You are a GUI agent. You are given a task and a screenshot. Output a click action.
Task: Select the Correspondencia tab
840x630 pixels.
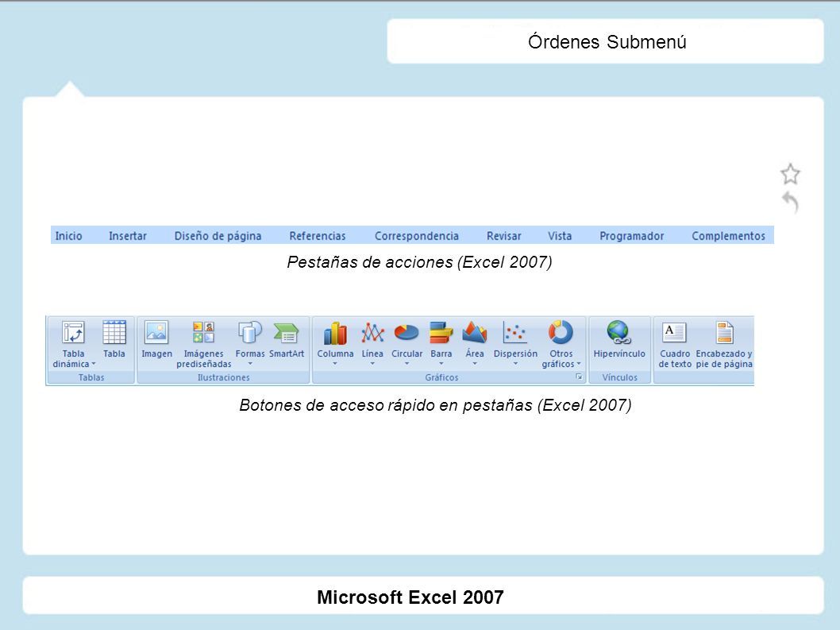click(x=416, y=236)
